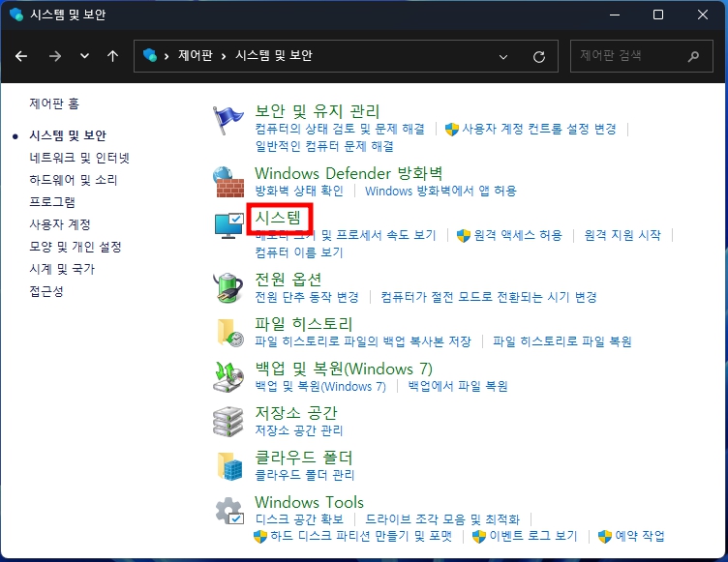Select 네트워크 및 인터넷 category
This screenshot has height=562, width=728.
tap(79, 158)
